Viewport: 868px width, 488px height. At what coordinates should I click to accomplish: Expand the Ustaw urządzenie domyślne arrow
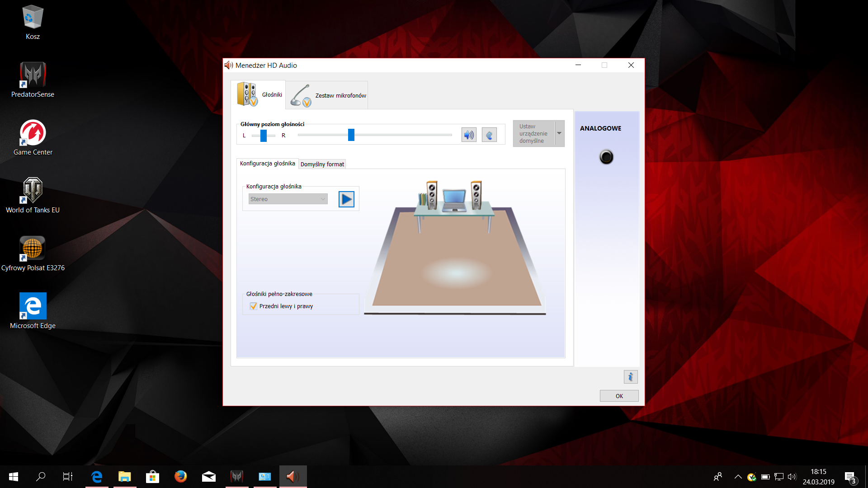[x=560, y=133]
